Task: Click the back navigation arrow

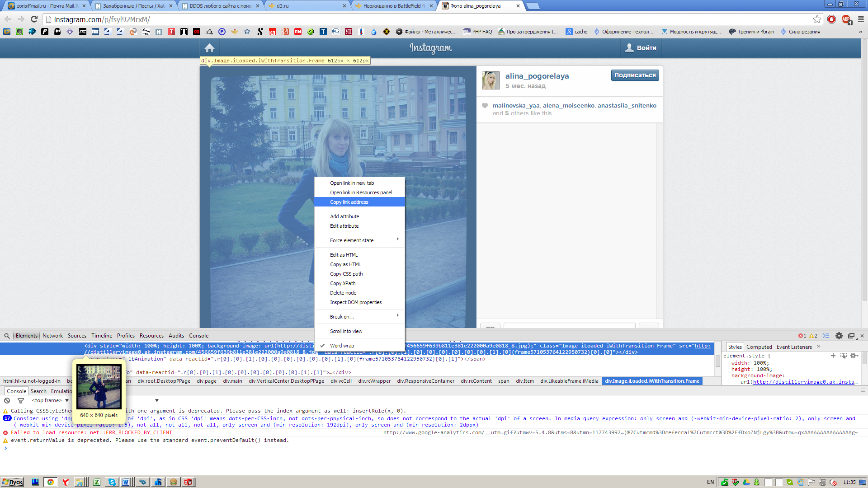Action: (x=8, y=19)
